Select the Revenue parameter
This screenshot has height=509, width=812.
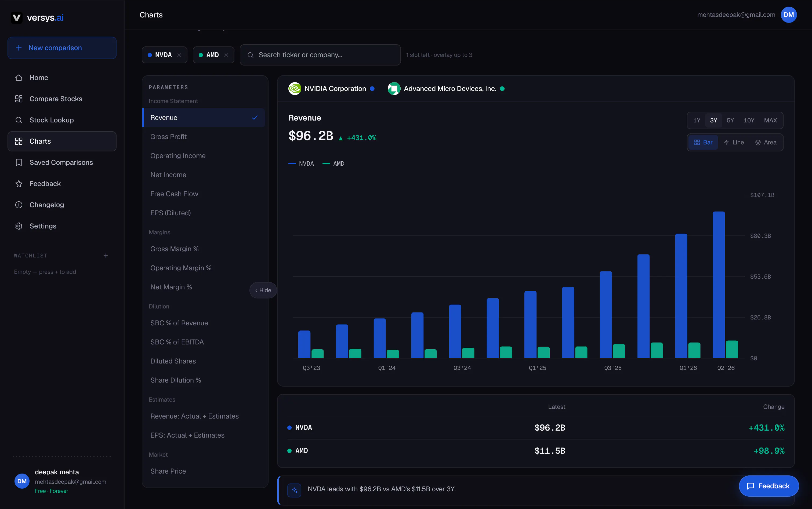tap(204, 118)
